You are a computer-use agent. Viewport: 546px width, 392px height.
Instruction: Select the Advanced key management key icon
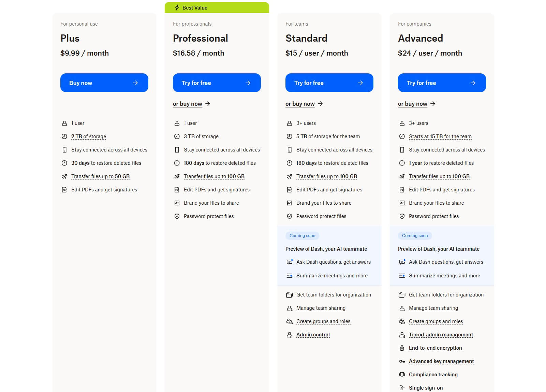pyautogui.click(x=402, y=361)
